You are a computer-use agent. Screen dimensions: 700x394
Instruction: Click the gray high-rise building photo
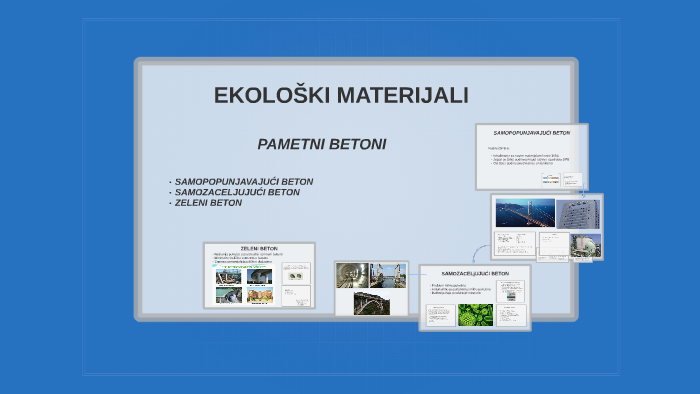(578, 214)
